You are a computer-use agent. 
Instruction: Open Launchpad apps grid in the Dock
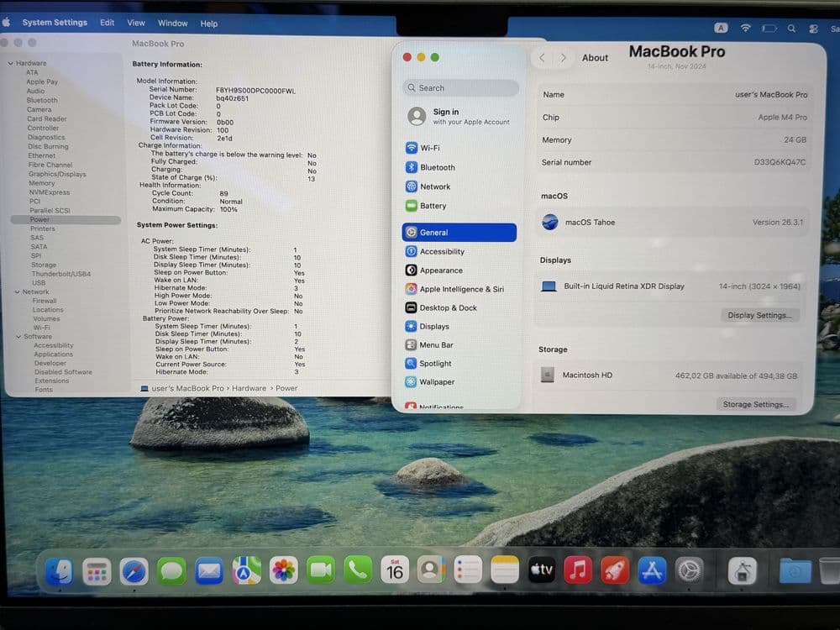point(97,572)
